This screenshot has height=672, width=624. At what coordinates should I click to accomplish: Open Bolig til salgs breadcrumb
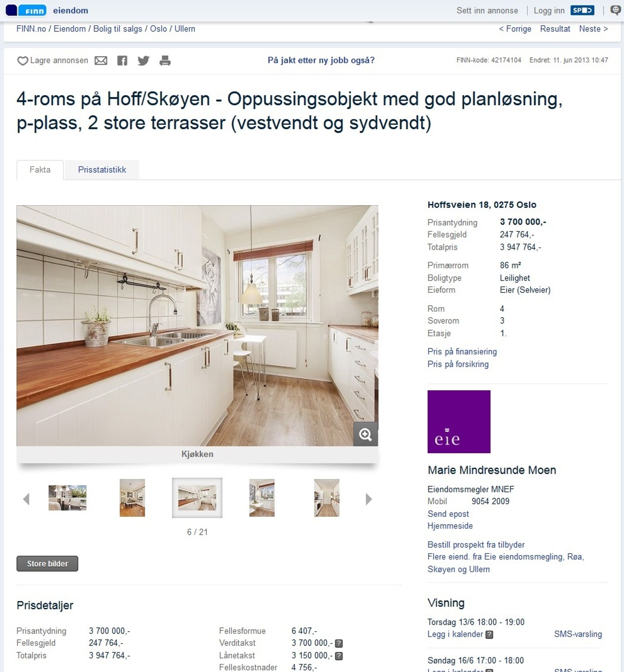(118, 29)
